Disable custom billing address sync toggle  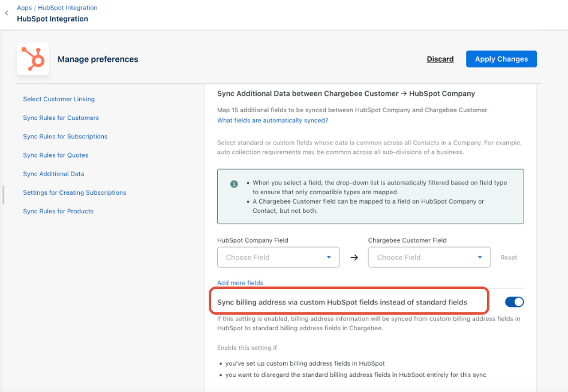coord(514,302)
